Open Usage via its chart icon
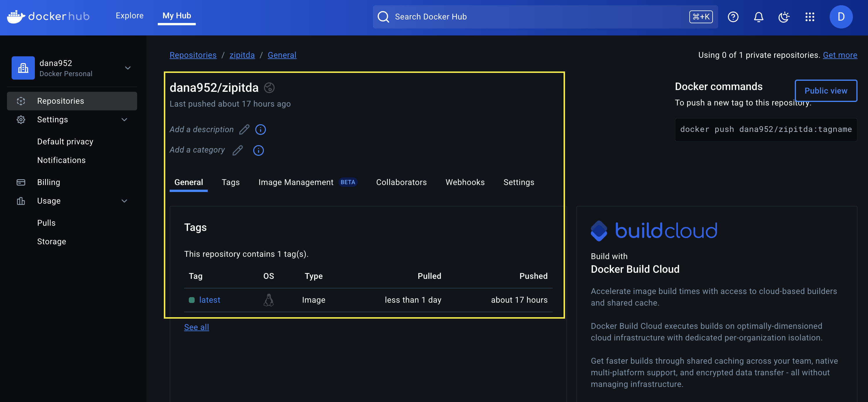The image size is (868, 402). click(21, 201)
